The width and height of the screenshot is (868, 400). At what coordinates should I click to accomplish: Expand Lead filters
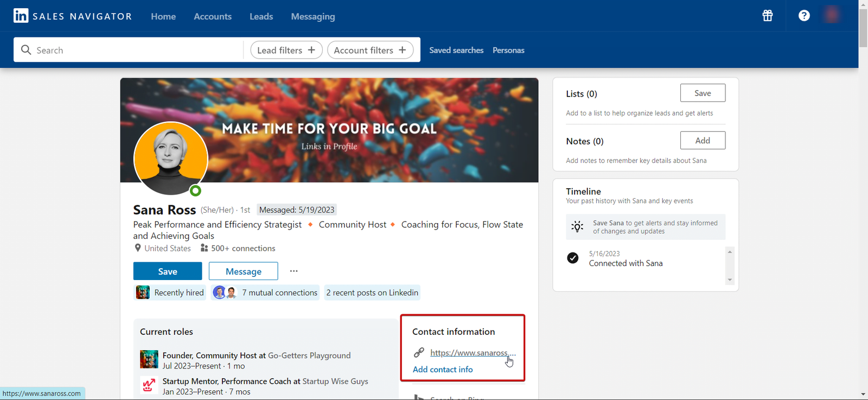pyautogui.click(x=286, y=50)
